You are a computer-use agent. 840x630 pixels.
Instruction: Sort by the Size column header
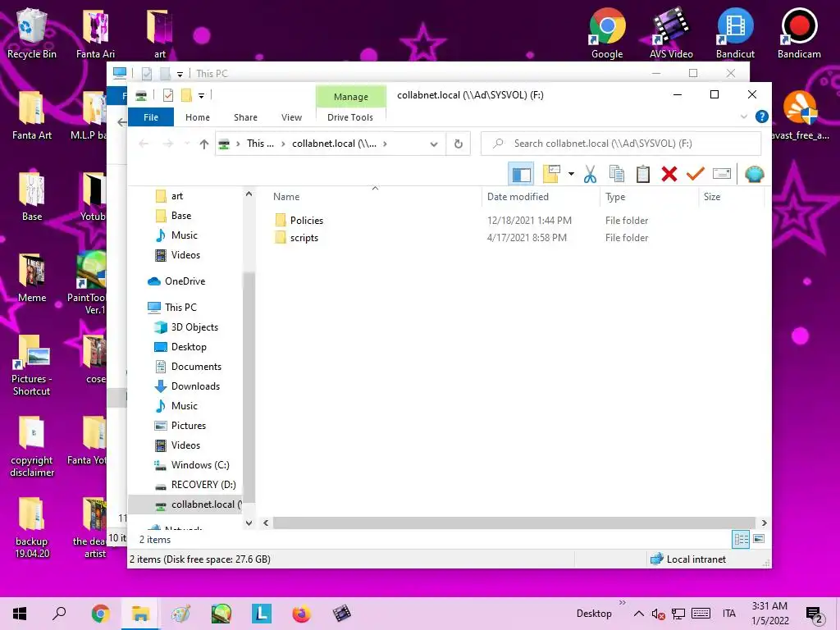point(731,197)
